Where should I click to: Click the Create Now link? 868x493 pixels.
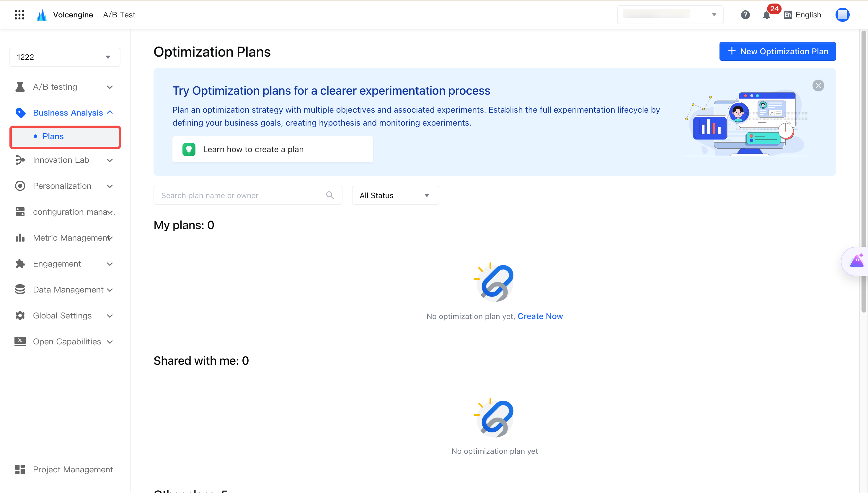[540, 316]
